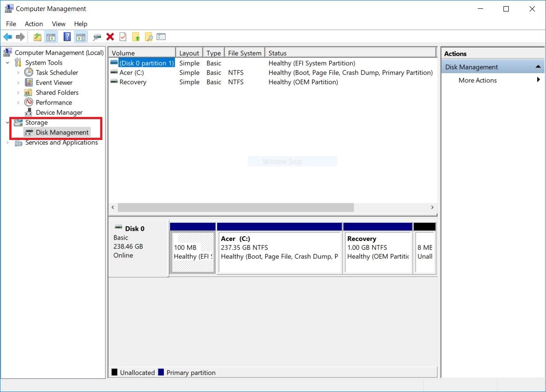The height and width of the screenshot is (392, 546).
Task: Click the Performance icon in the tree
Action: [x=28, y=102]
